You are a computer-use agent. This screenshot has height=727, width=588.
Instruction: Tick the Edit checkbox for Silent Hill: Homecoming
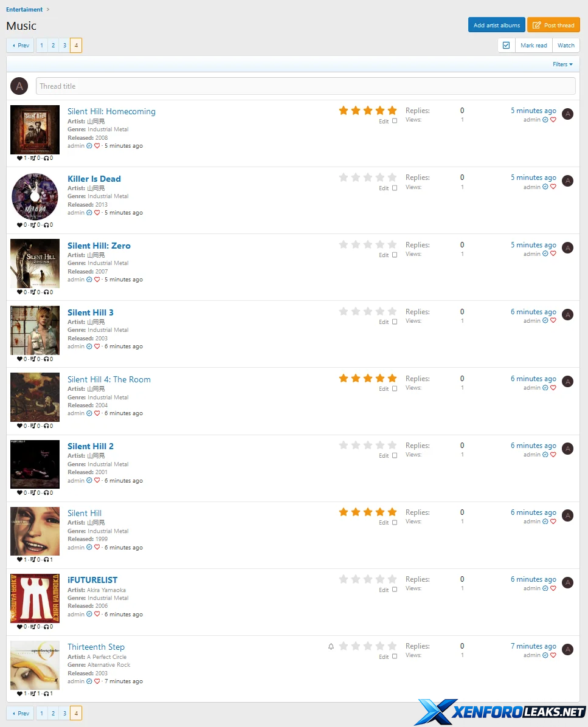click(x=395, y=121)
